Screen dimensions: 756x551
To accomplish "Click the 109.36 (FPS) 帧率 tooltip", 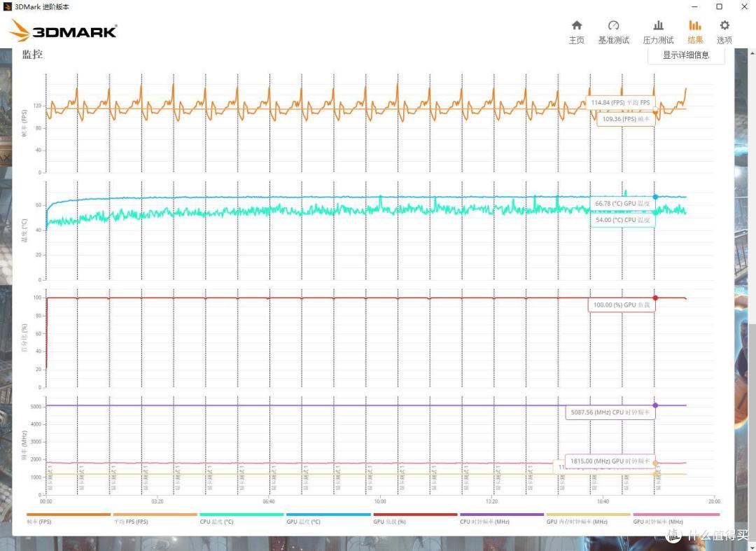I will (626, 119).
